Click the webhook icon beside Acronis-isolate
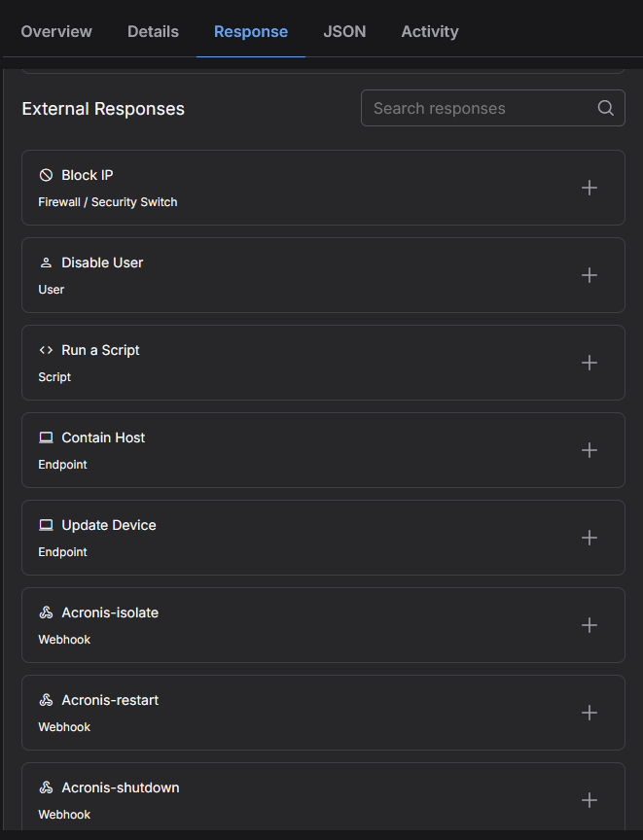Screen dimensions: 643x840 pos(46,612)
